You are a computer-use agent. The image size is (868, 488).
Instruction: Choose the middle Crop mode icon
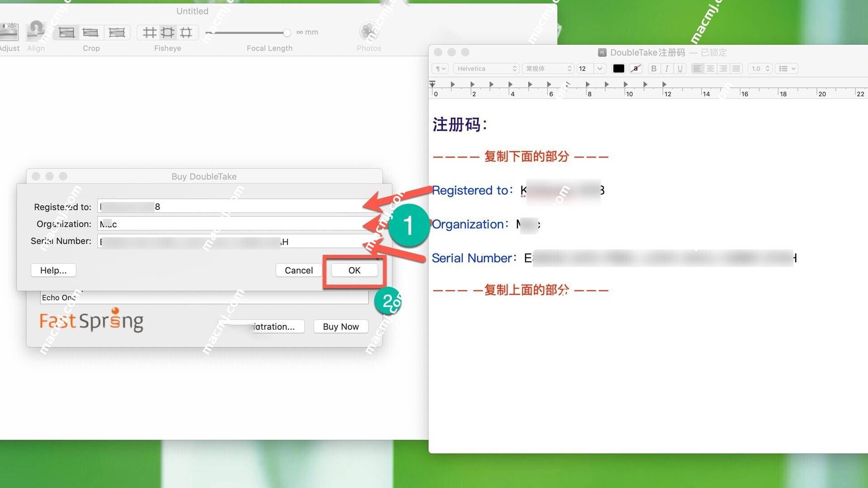91,33
